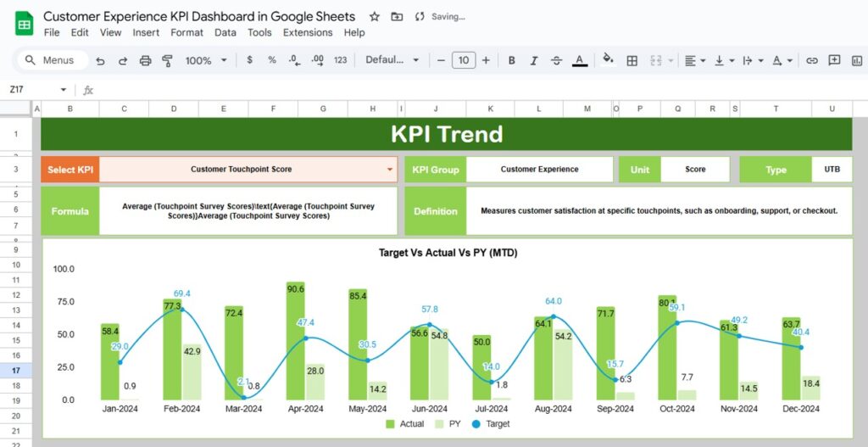
Task: Expand the Name box dropdown arrow
Action: (x=63, y=90)
